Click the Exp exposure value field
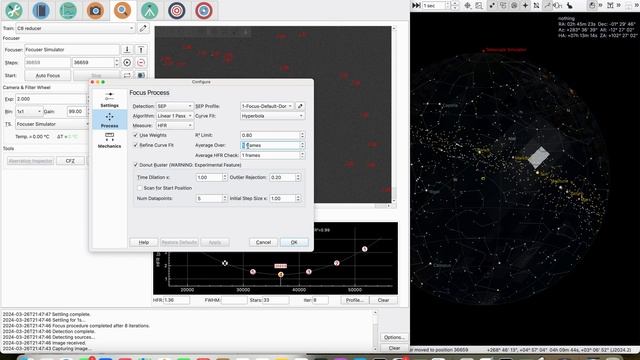This screenshot has width=640, height=360. [51, 99]
